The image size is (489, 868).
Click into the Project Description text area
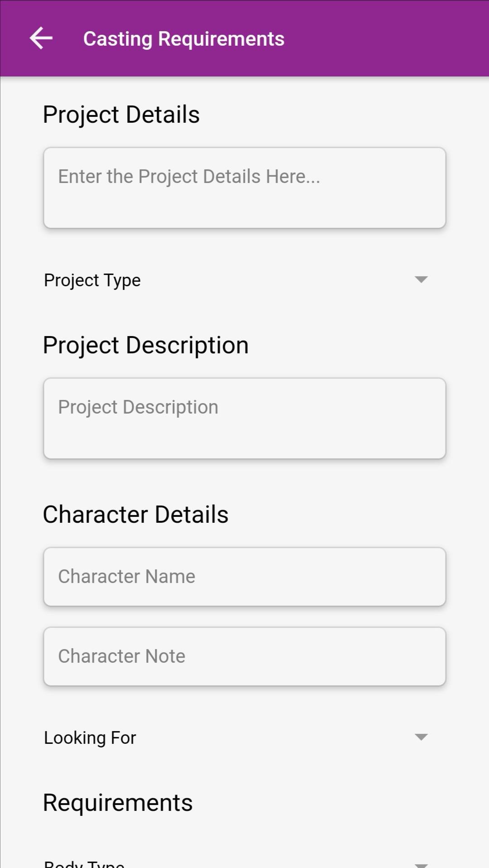[x=244, y=419]
